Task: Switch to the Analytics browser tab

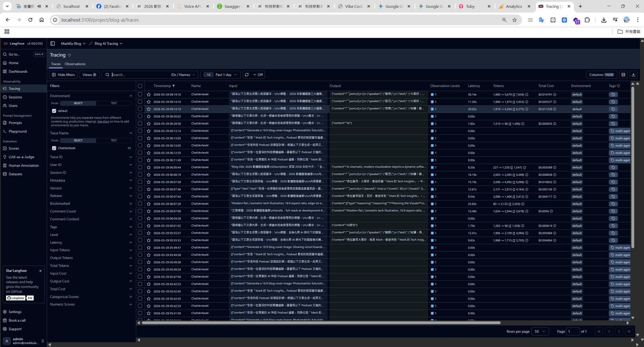Action: (x=514, y=6)
